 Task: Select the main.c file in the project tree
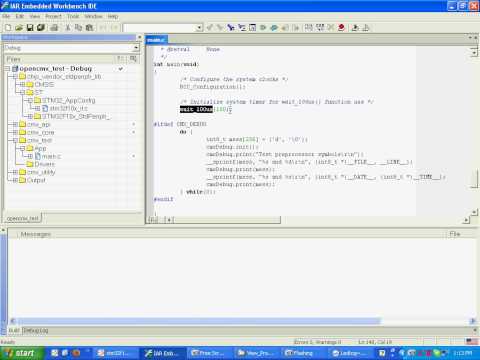51,156
